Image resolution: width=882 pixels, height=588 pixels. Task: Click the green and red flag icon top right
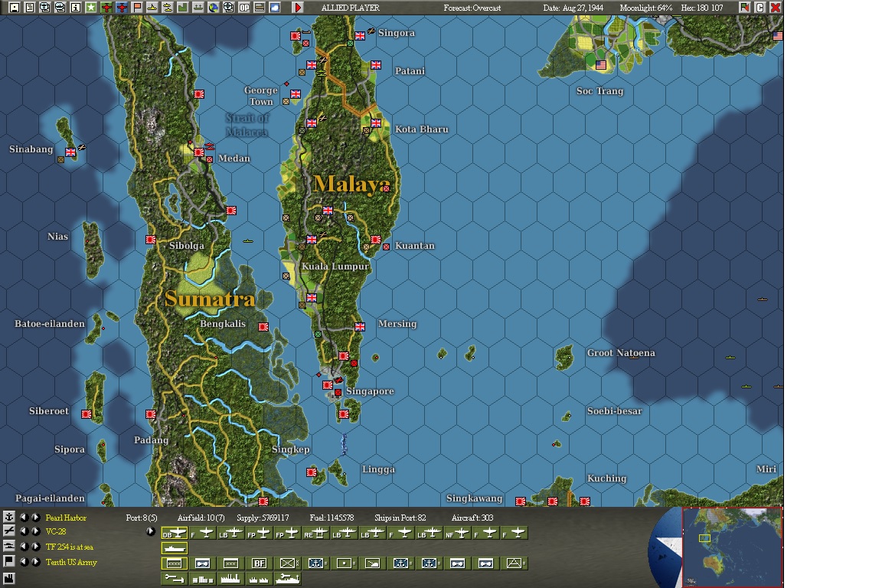click(x=745, y=8)
